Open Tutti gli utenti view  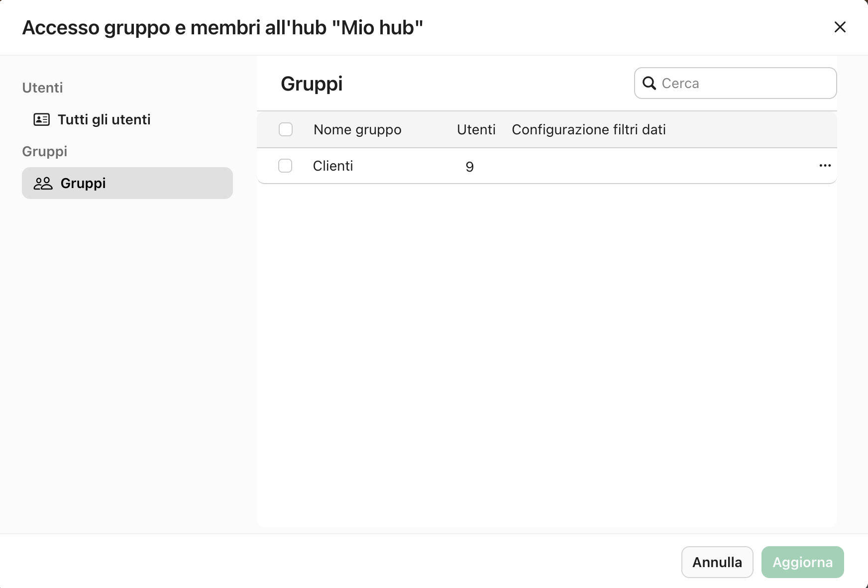[104, 119]
